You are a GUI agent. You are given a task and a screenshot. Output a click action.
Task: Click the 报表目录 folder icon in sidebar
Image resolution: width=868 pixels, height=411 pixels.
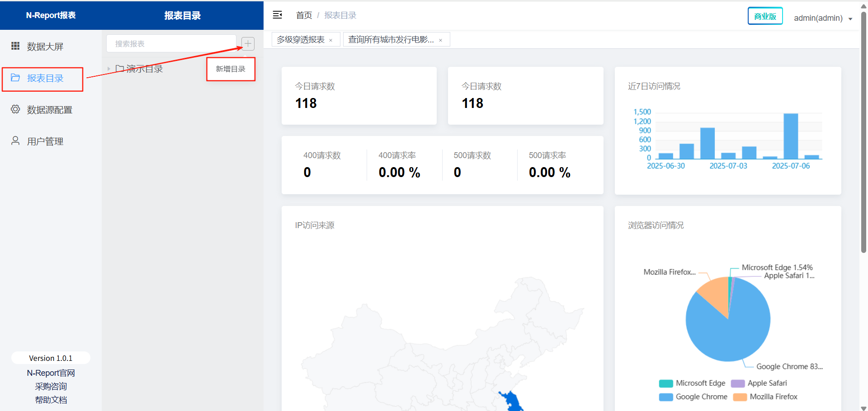(15, 78)
